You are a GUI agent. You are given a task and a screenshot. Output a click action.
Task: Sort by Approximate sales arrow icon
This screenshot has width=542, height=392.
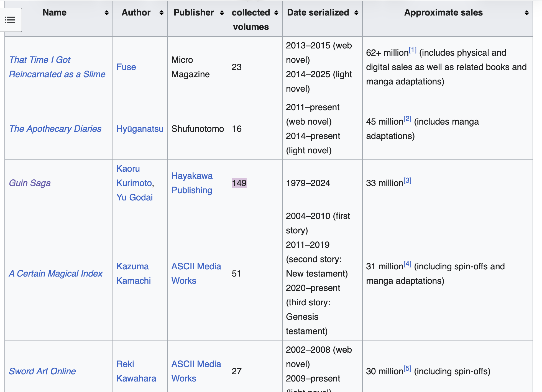(x=527, y=13)
